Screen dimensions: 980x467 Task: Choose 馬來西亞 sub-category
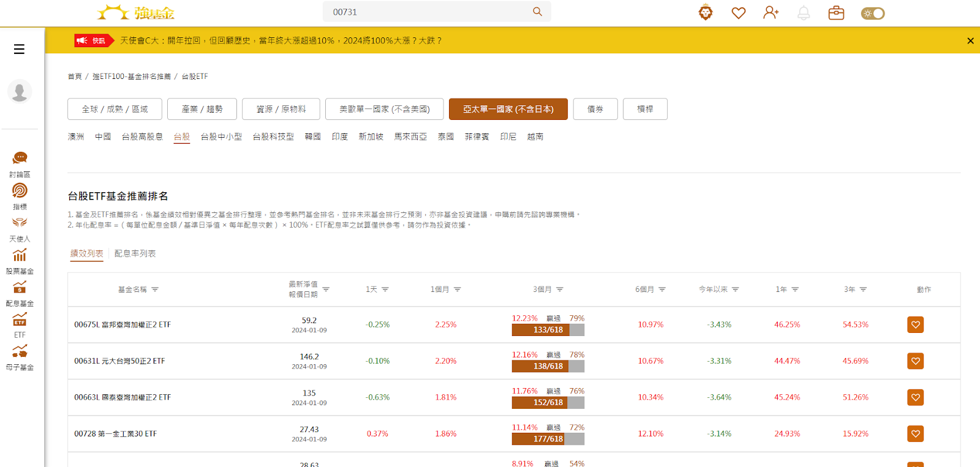[410, 136]
